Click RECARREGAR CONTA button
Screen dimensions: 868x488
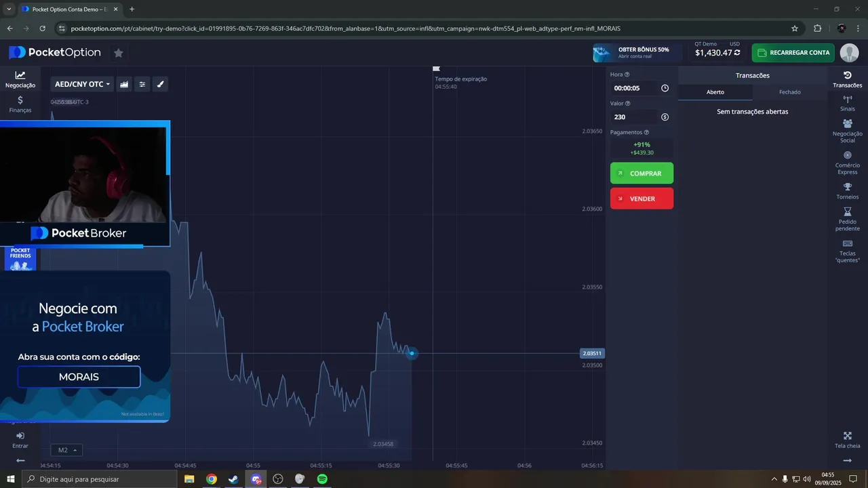[x=793, y=53]
